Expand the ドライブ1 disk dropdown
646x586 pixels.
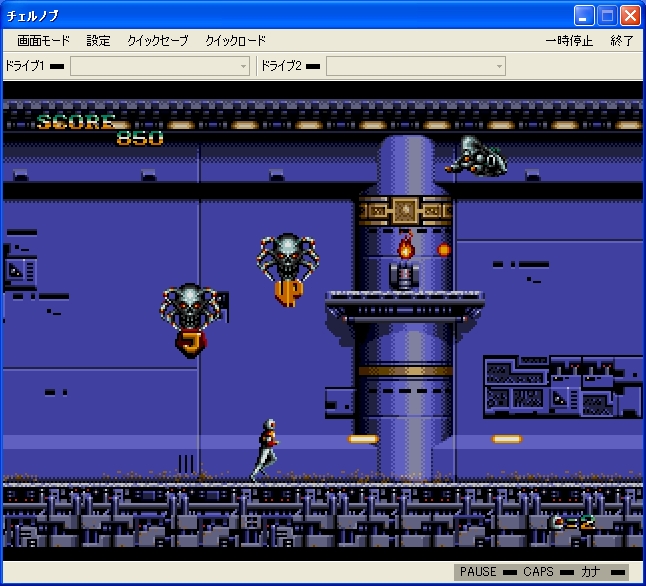click(160, 66)
